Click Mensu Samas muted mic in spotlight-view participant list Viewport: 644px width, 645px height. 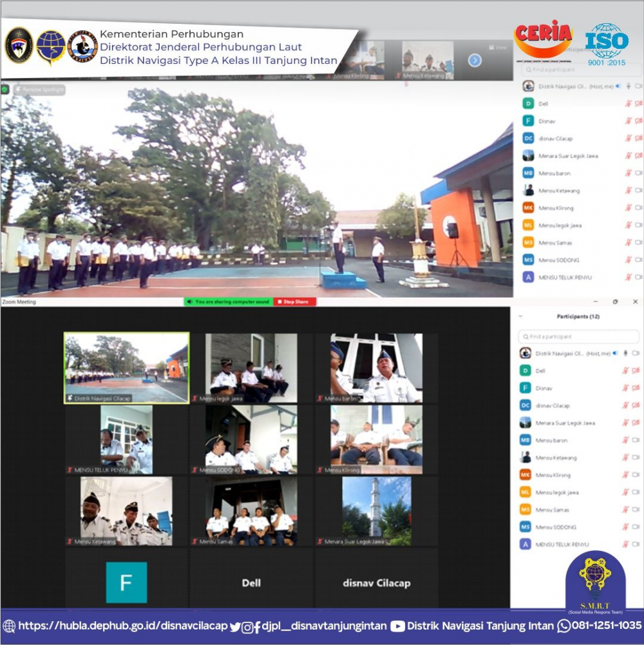tap(629, 243)
